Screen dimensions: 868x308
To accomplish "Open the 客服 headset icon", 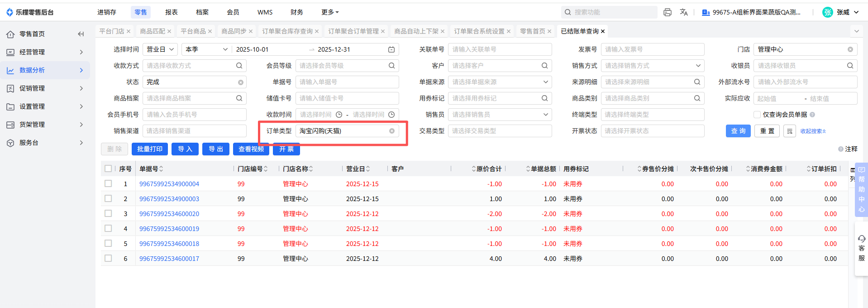I will (x=862, y=239).
